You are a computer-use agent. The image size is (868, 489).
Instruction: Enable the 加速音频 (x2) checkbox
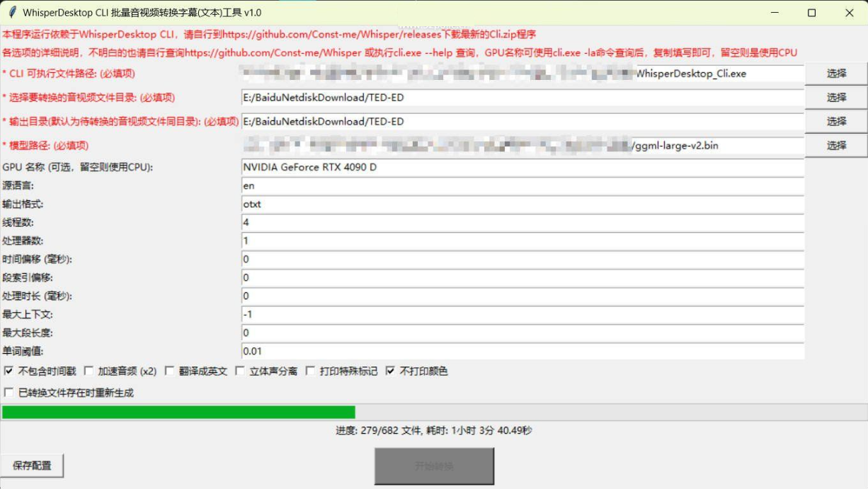tap(88, 371)
